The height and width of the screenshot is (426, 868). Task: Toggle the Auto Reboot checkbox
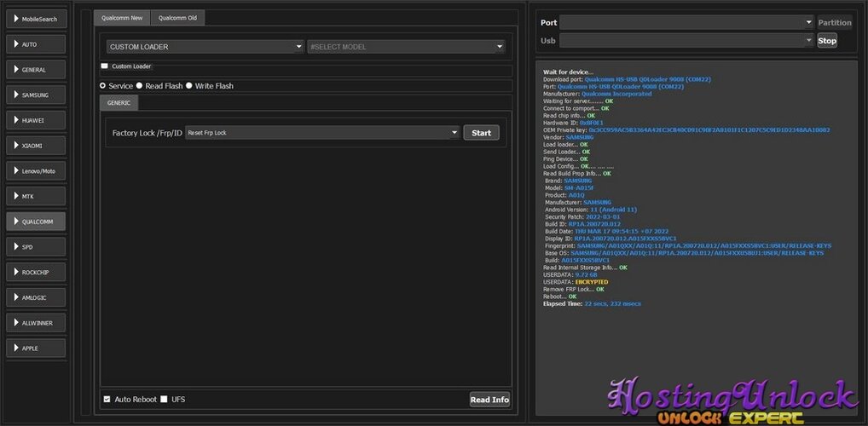pos(107,399)
